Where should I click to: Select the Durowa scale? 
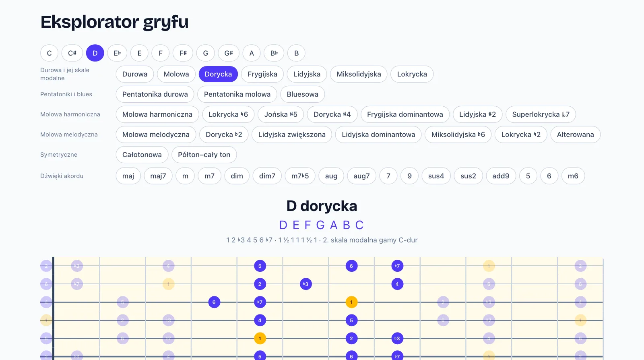click(x=135, y=74)
